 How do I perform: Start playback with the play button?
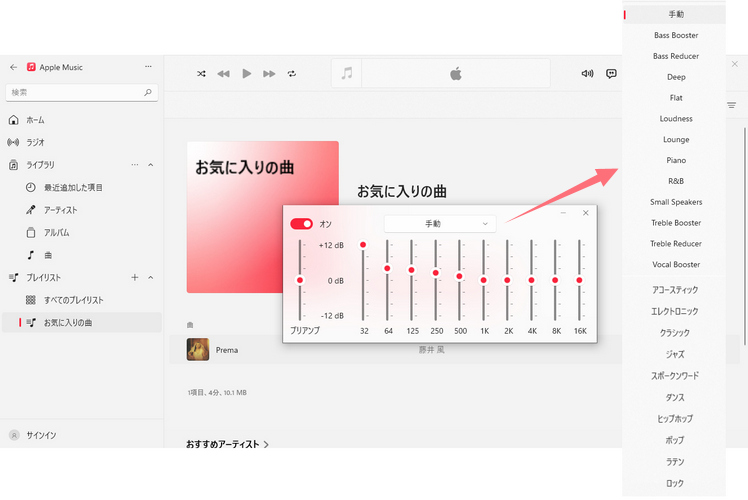click(x=246, y=73)
